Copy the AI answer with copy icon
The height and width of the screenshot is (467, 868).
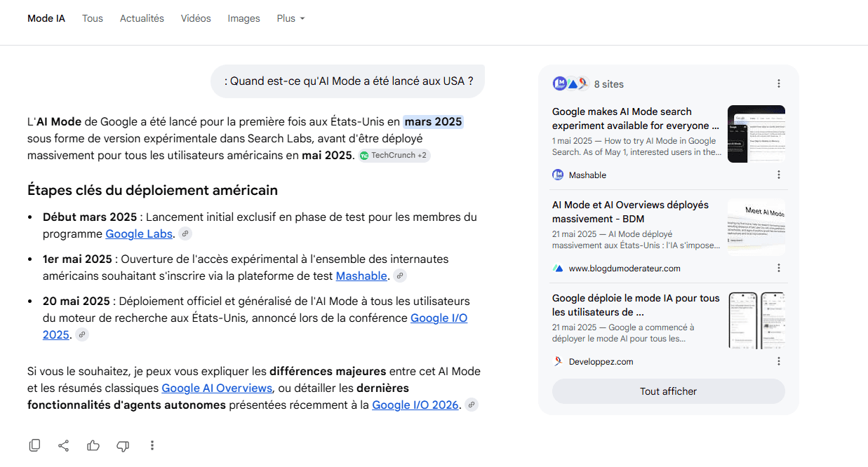[x=34, y=445]
